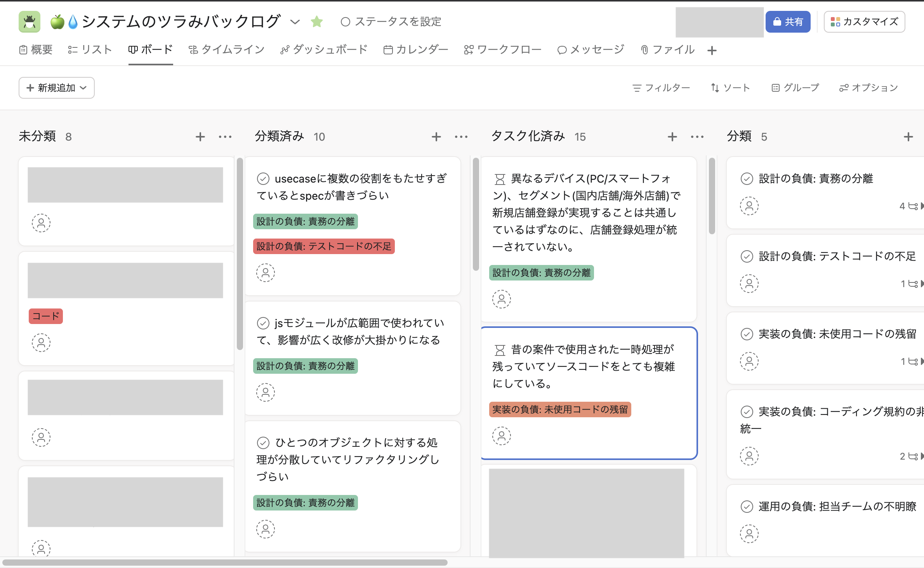Click green 責務の分離 tag on usecase card

coord(306,221)
